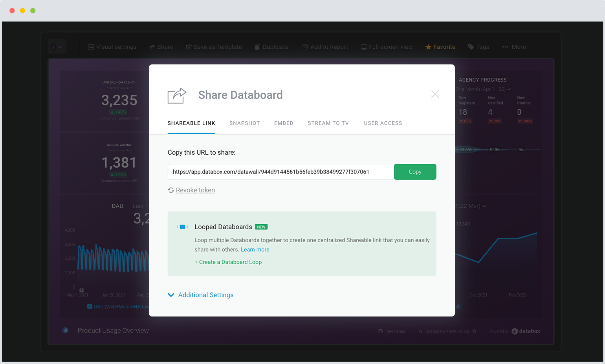Click the Create a Databoard Loop link
This screenshot has width=605, height=364.
[228, 262]
